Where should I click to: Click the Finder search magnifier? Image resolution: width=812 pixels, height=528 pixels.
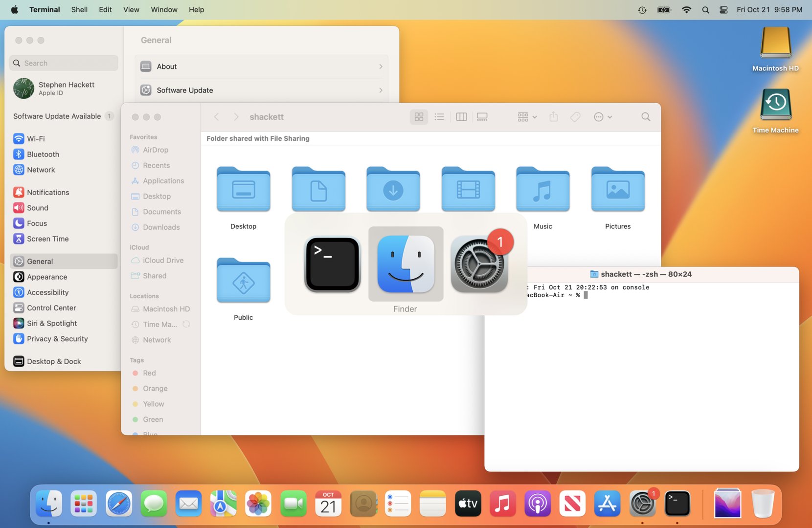point(646,117)
